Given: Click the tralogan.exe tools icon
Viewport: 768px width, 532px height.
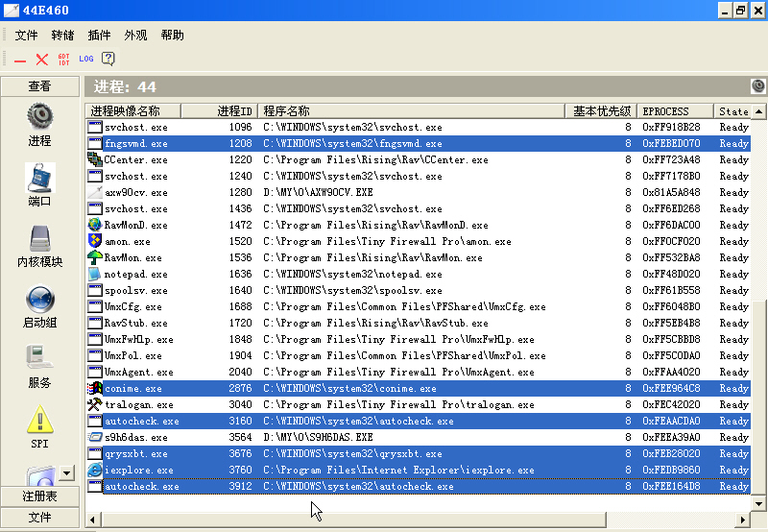Looking at the screenshot, I should point(94,404).
